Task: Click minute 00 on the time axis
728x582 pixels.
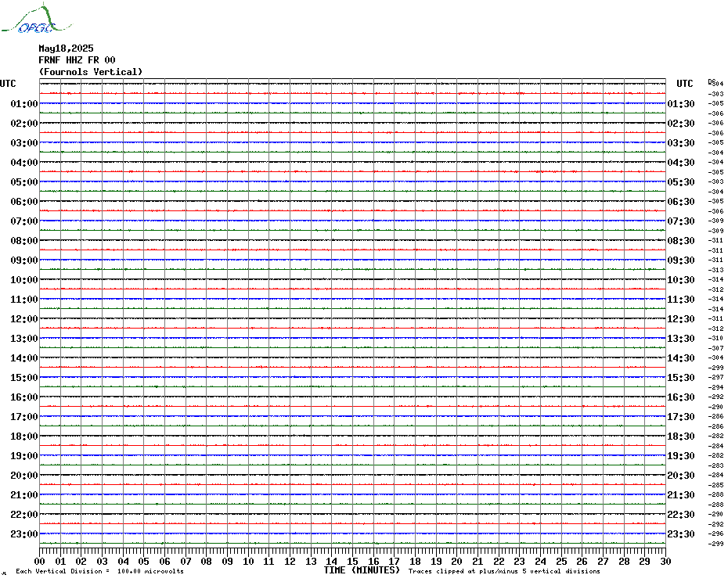Action: (x=40, y=562)
